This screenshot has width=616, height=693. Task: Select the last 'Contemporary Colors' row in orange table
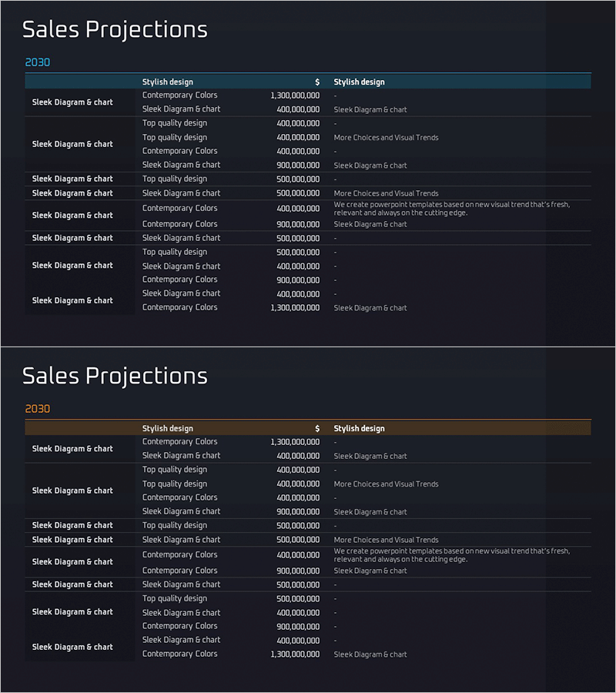(x=179, y=654)
